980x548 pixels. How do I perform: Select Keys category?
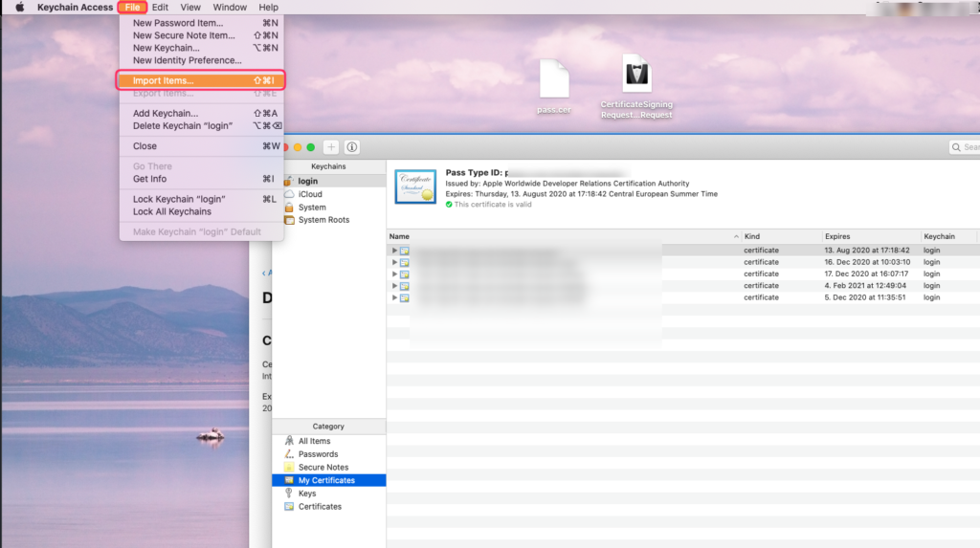tap(329, 493)
